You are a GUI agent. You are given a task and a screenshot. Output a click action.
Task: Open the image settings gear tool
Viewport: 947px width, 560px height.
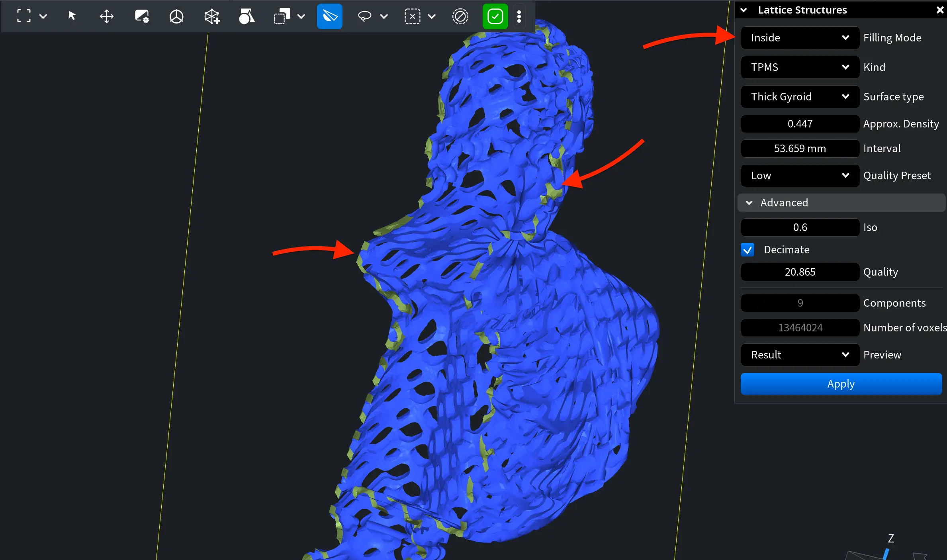(141, 16)
